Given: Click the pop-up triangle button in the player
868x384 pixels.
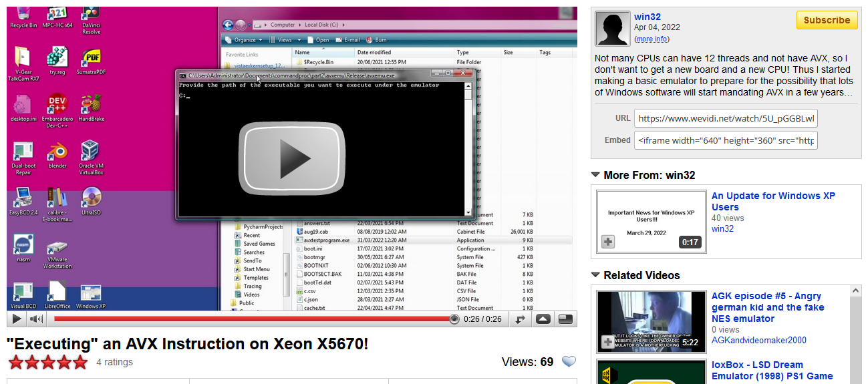Looking at the screenshot, I should coord(543,319).
